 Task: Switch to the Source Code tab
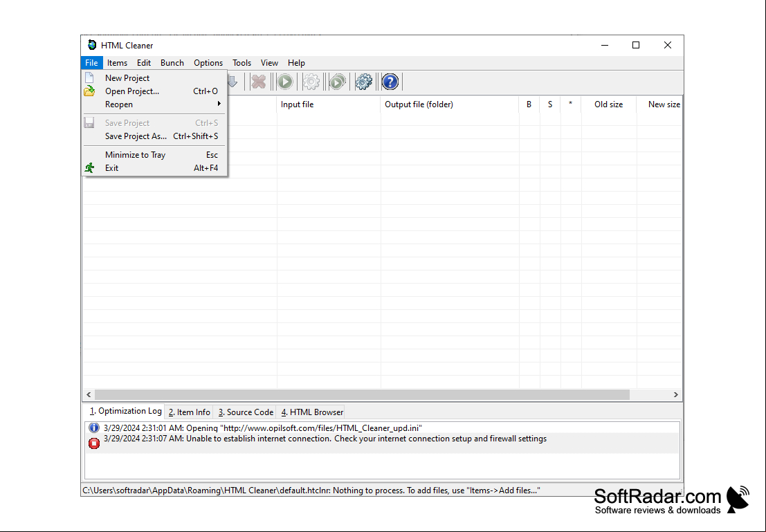(246, 412)
